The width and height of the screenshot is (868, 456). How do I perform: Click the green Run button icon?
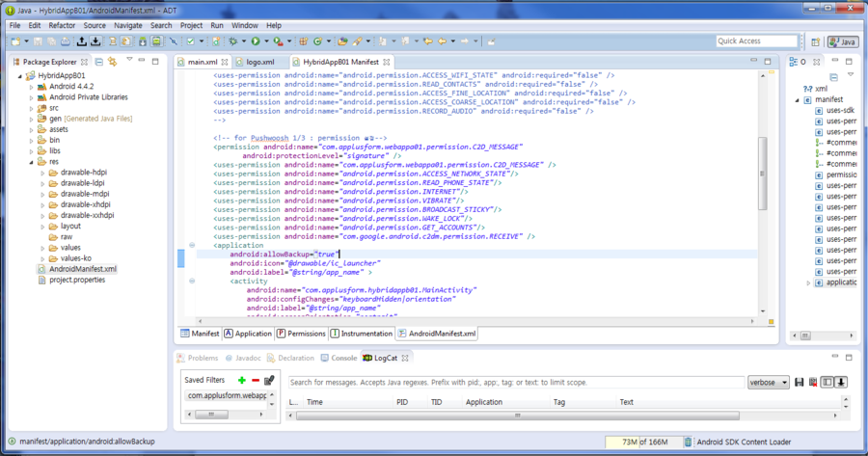click(256, 41)
